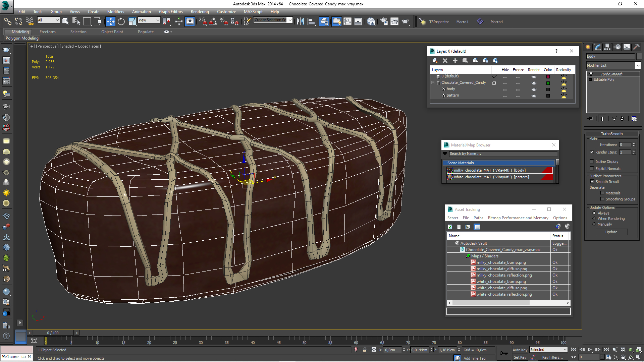
Task: Click the object color swatch beside body name
Action: (639, 56)
